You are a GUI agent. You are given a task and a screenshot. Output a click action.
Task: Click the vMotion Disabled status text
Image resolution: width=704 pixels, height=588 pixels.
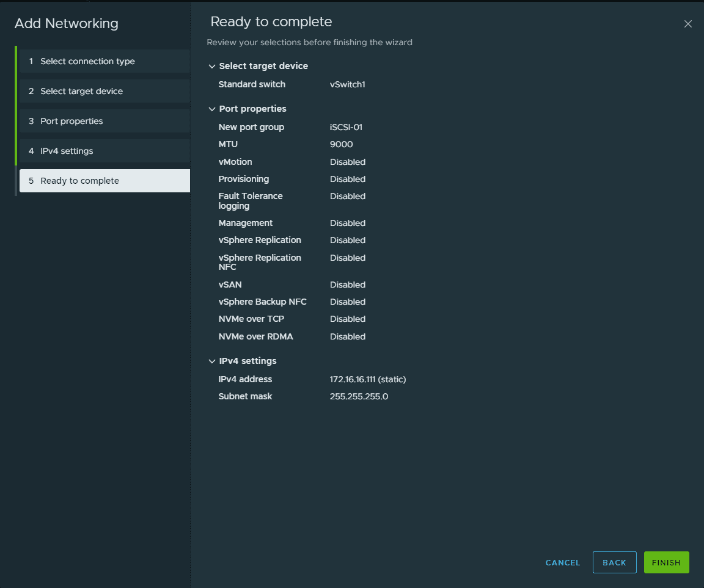tap(347, 162)
